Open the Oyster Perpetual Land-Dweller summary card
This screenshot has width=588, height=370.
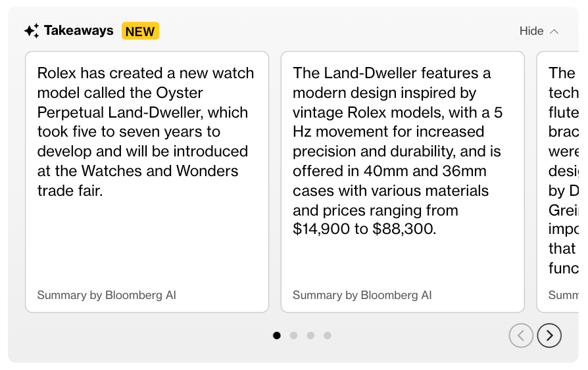point(147,182)
